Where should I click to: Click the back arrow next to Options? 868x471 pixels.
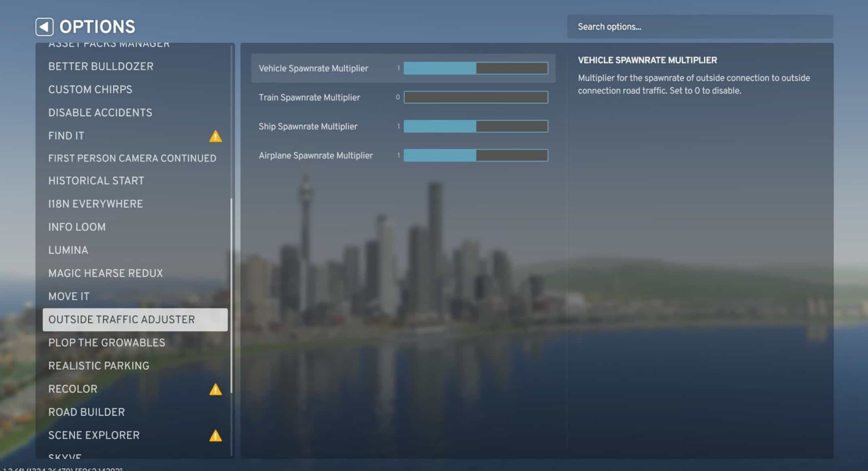[44, 27]
